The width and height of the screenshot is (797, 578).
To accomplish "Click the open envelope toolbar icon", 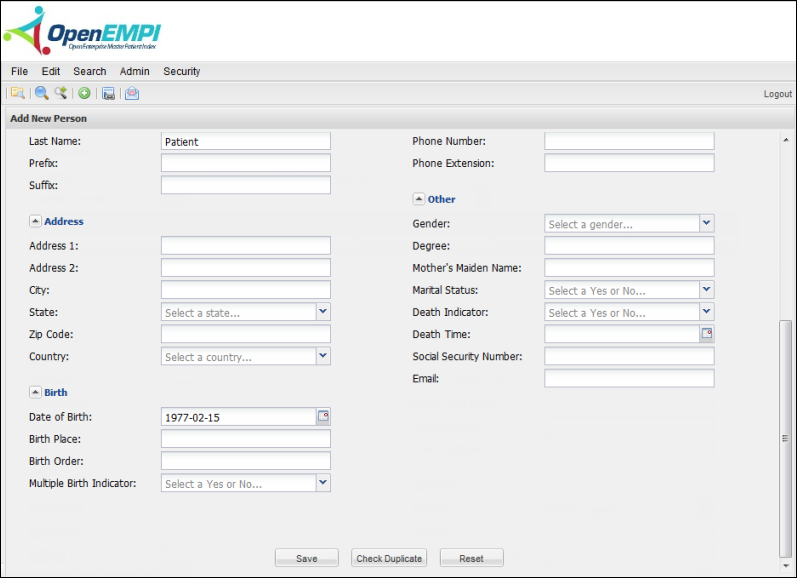I will click(x=132, y=93).
